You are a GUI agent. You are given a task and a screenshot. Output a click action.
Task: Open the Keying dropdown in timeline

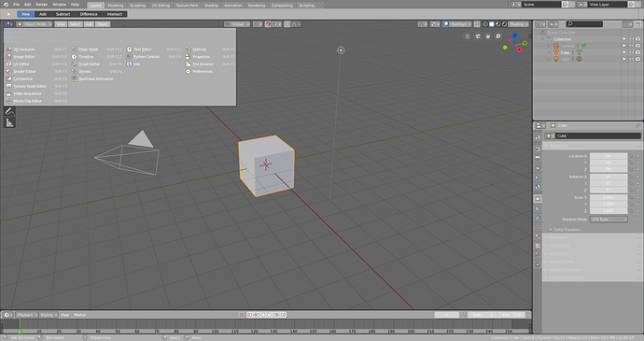[x=49, y=315]
